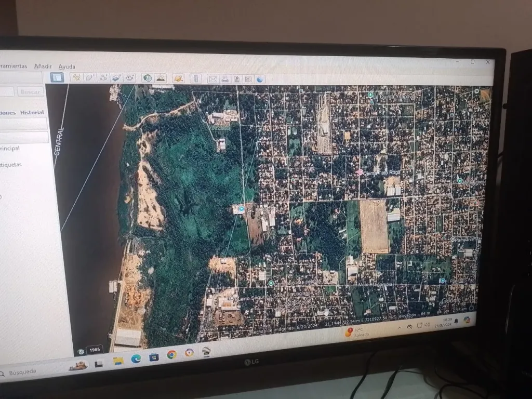Click the "CENTRAL" region label on map

[59, 141]
